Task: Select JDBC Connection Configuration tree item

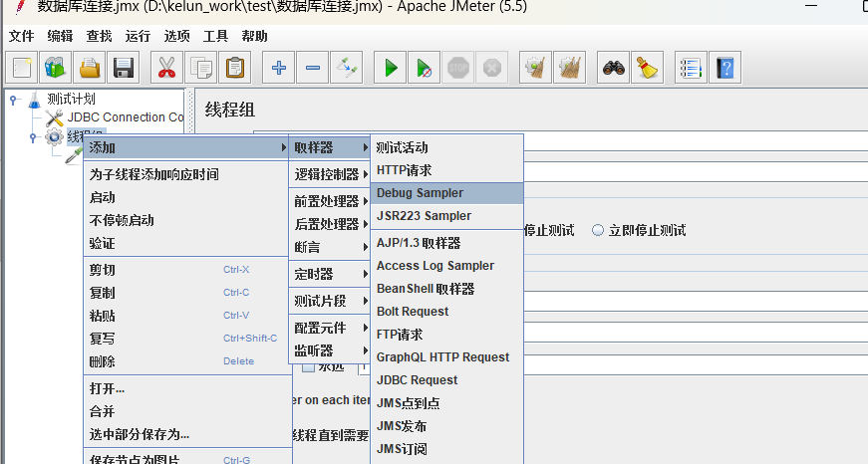Action: pos(115,117)
